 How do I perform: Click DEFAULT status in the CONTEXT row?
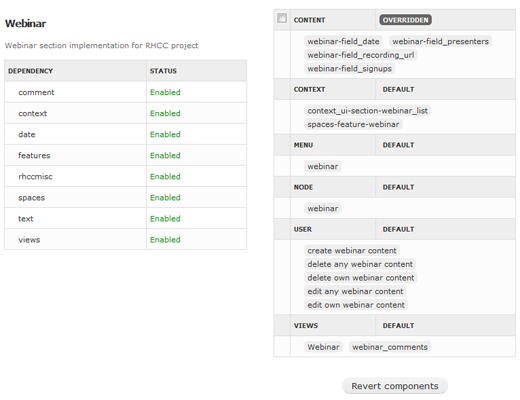pyautogui.click(x=398, y=89)
